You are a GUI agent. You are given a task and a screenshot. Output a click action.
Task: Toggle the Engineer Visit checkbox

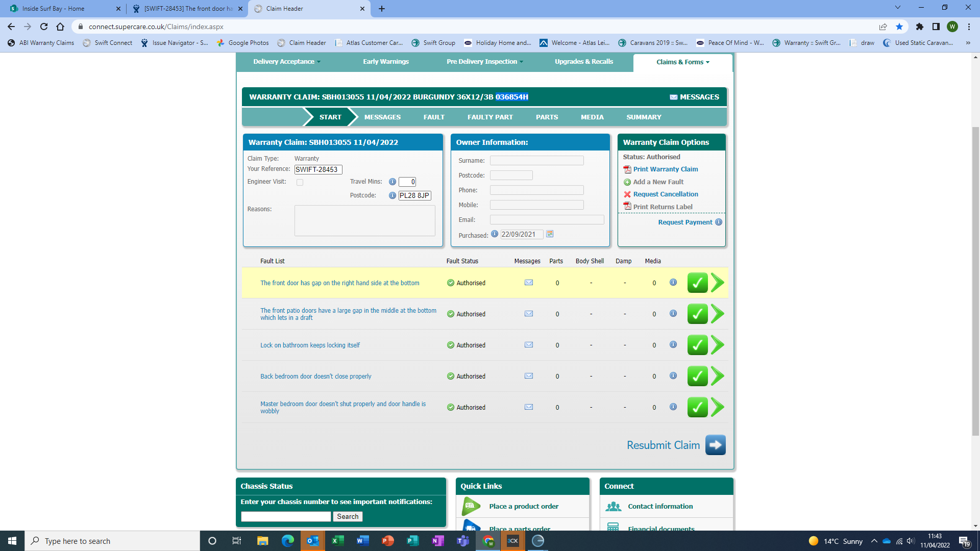tap(300, 182)
